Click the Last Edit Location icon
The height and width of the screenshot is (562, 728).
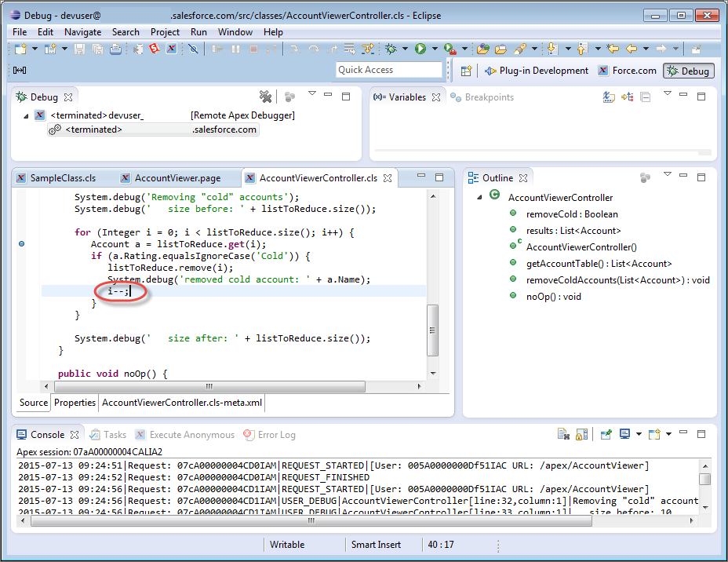[613, 49]
